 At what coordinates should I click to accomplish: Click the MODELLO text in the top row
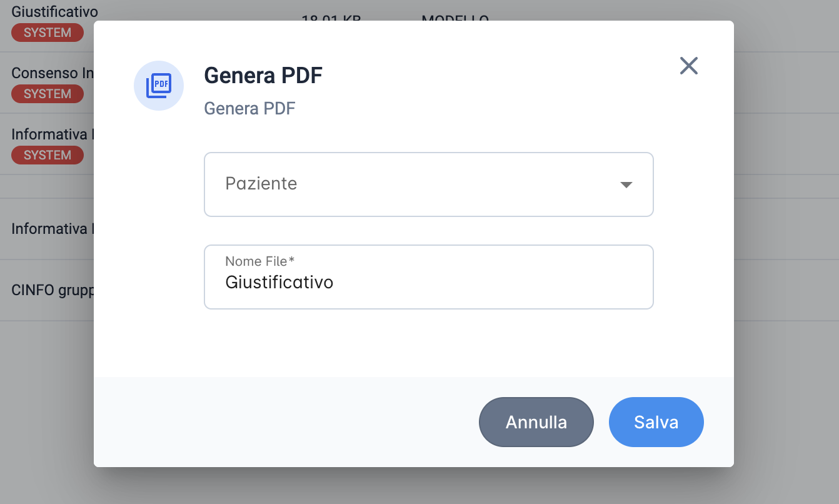pyautogui.click(x=455, y=18)
